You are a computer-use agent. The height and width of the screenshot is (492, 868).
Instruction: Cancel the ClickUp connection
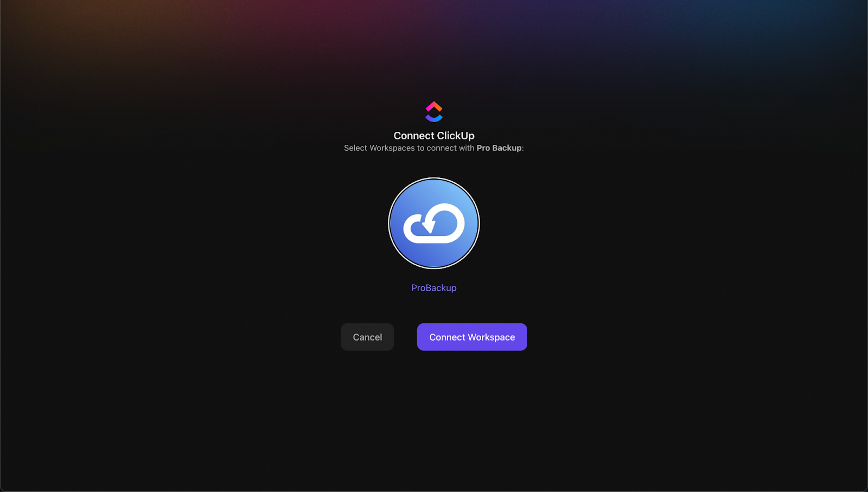367,337
